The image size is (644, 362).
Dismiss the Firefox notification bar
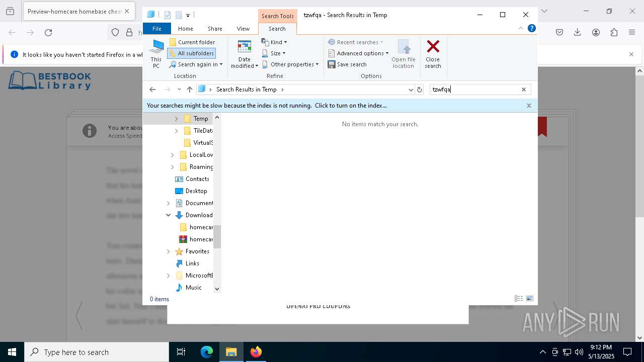click(x=631, y=54)
